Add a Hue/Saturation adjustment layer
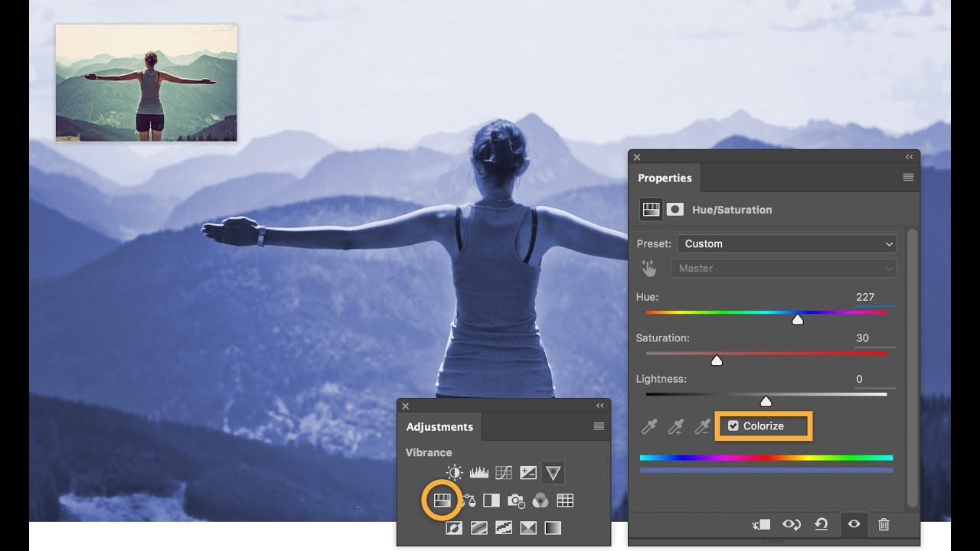The height and width of the screenshot is (551, 980). (442, 500)
